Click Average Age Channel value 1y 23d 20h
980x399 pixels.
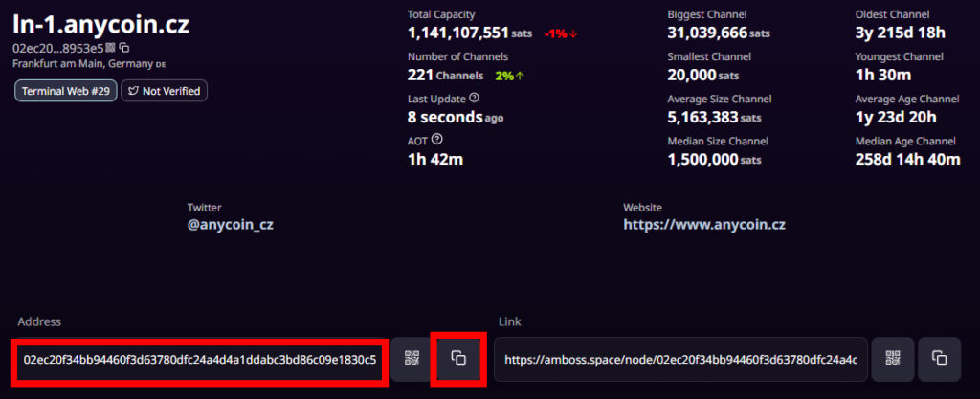click(896, 117)
